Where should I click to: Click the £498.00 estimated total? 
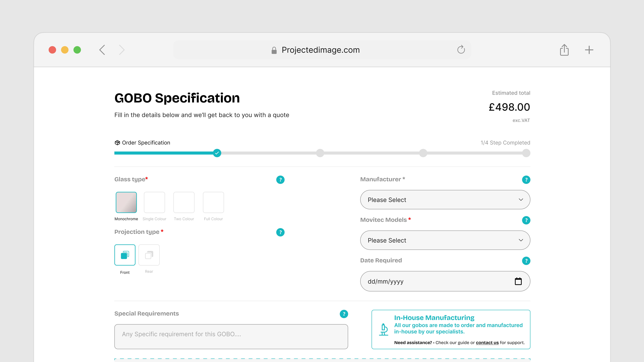(x=509, y=107)
